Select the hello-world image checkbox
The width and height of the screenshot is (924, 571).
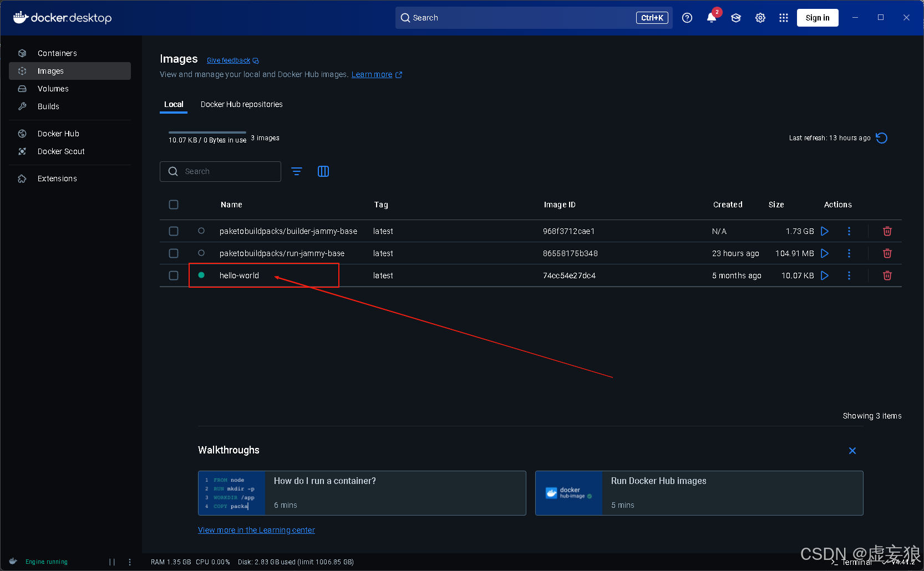(174, 276)
